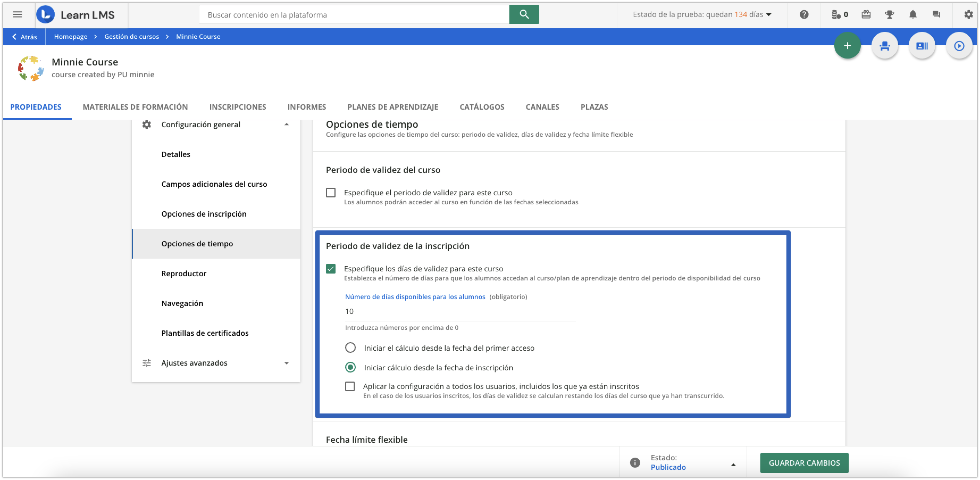Select cálculo desde primer acceso radio

pos(350,347)
